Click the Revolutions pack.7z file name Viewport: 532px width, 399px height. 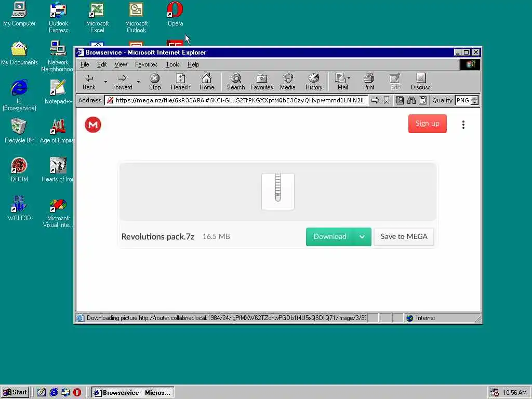coord(158,236)
